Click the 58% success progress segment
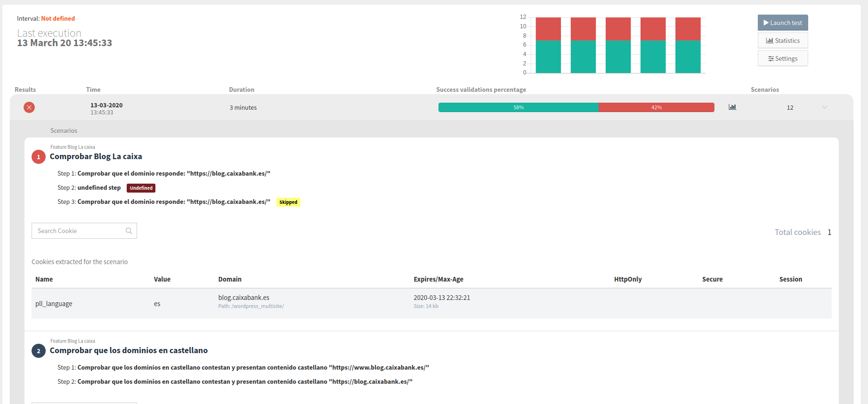 (x=519, y=107)
